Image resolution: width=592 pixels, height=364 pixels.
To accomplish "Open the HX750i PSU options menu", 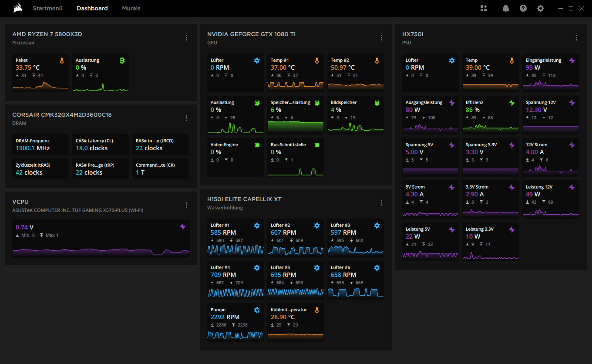I will click(x=576, y=38).
